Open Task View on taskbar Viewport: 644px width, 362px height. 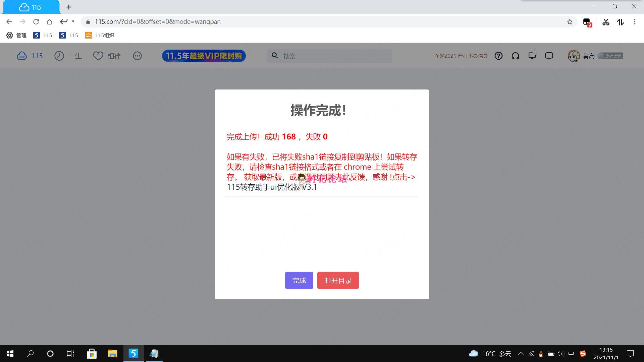pos(70,353)
